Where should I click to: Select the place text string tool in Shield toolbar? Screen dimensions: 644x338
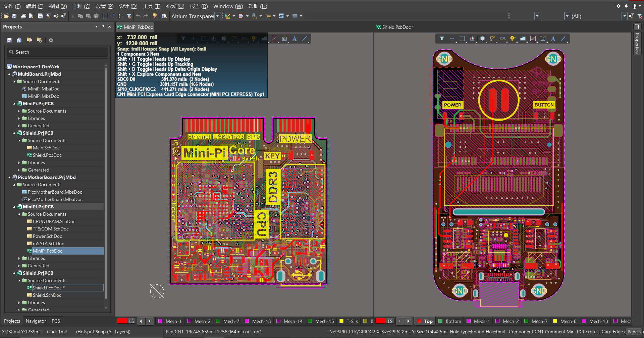(x=553, y=39)
